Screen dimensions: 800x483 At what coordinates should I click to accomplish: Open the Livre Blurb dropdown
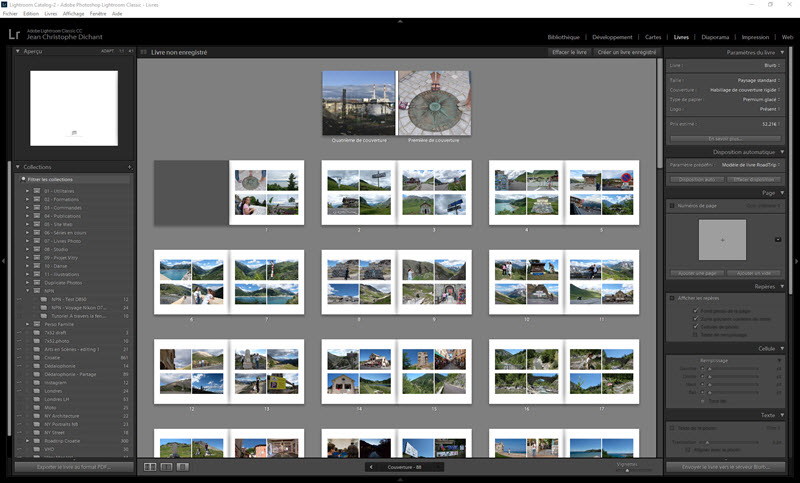(x=772, y=65)
